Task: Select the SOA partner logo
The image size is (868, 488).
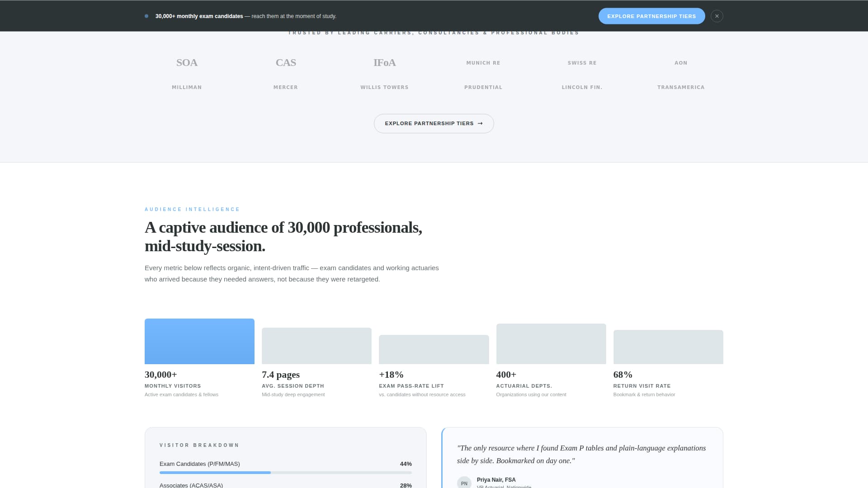Action: click(187, 63)
